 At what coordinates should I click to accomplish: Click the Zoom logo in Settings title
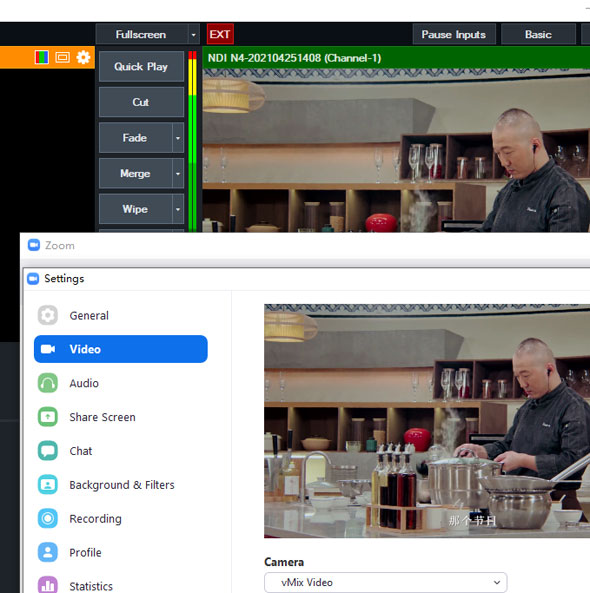click(x=33, y=279)
